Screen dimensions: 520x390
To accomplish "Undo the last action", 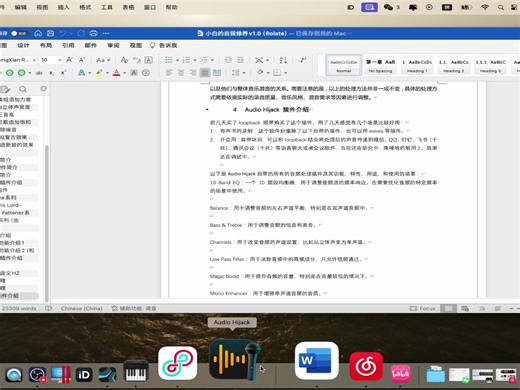I will 63,33.
